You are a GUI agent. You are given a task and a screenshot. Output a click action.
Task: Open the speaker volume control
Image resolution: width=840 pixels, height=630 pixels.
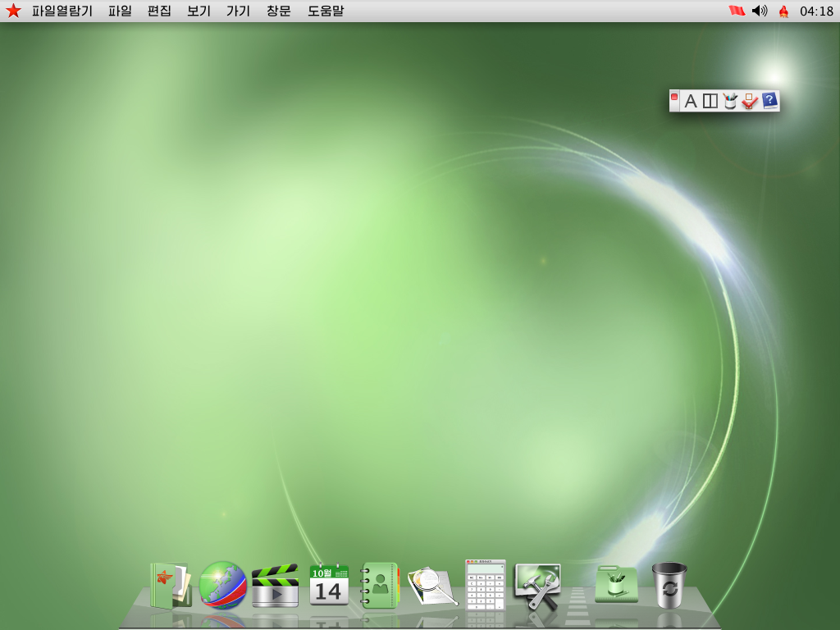[760, 11]
